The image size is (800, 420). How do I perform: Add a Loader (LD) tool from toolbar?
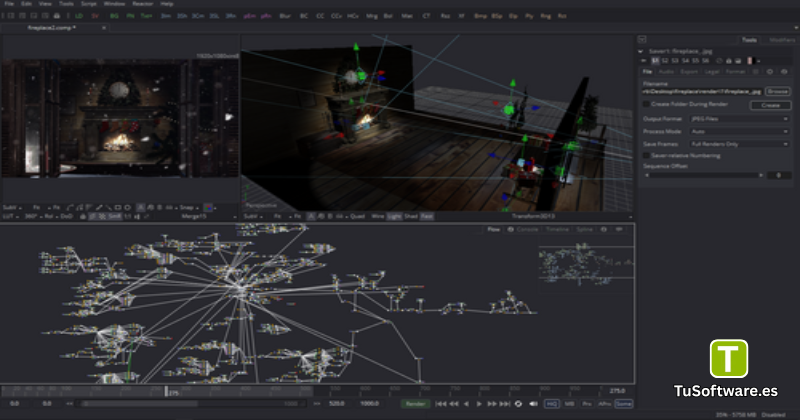(79, 16)
